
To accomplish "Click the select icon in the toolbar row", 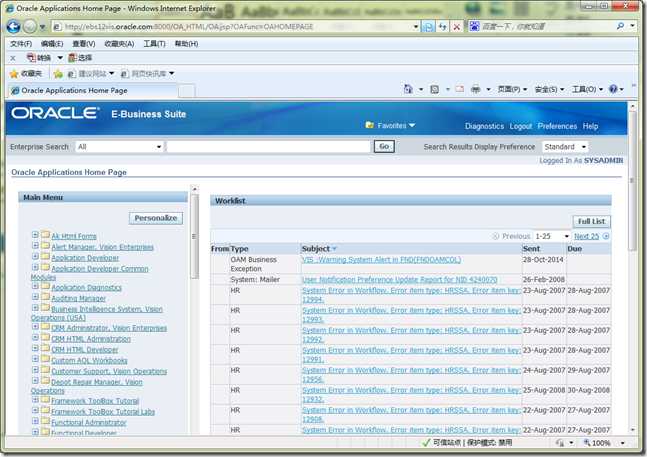I will coord(73,57).
